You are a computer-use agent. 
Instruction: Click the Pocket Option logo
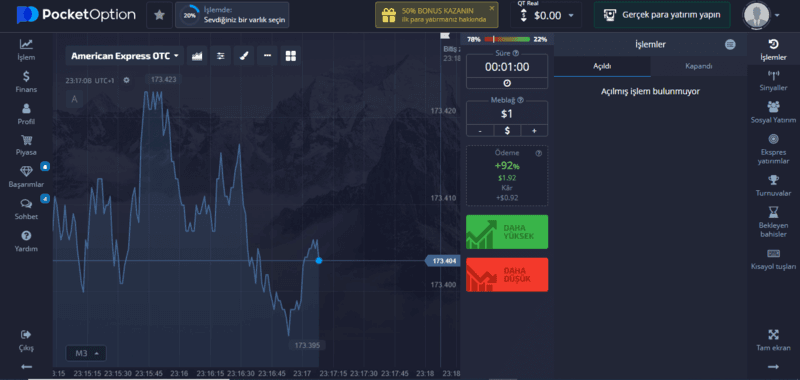point(76,15)
